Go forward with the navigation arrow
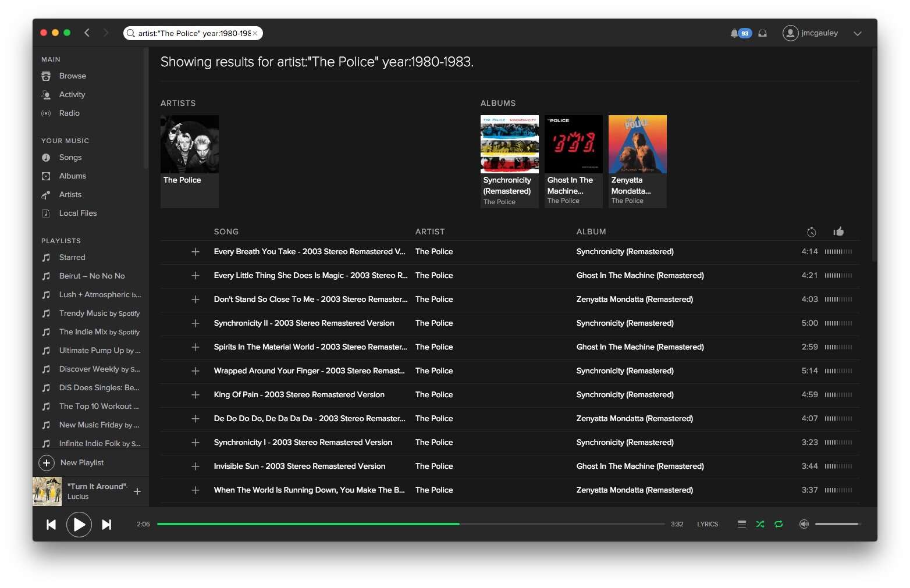Viewport: 910px width, 588px height. tap(106, 33)
